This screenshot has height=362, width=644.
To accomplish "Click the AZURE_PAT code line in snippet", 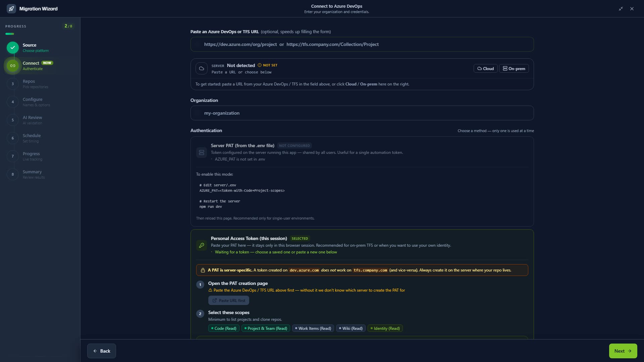I will 242,190.
